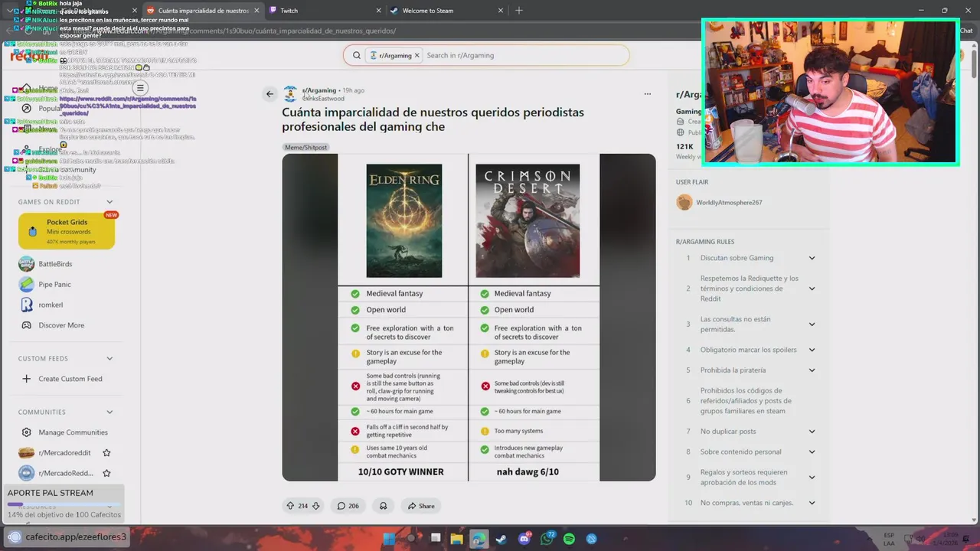Expand rule 5 Prohibida la piratería

click(x=812, y=370)
